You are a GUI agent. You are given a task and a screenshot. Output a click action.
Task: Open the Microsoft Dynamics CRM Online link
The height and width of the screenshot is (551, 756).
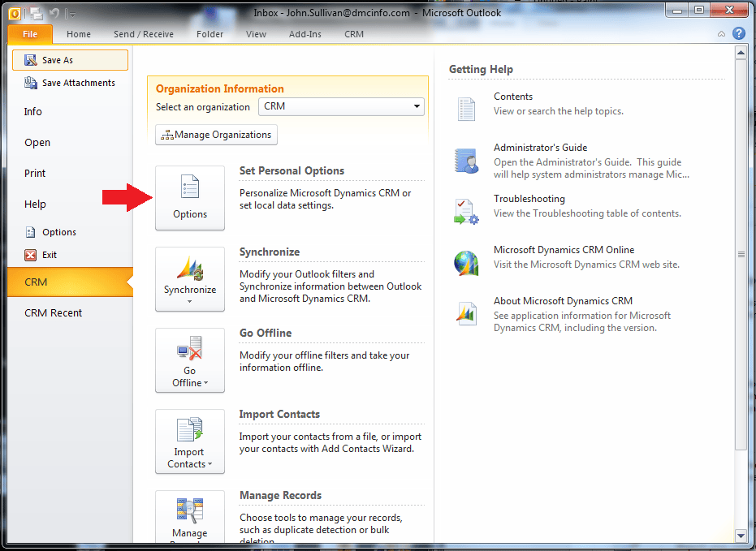564,249
